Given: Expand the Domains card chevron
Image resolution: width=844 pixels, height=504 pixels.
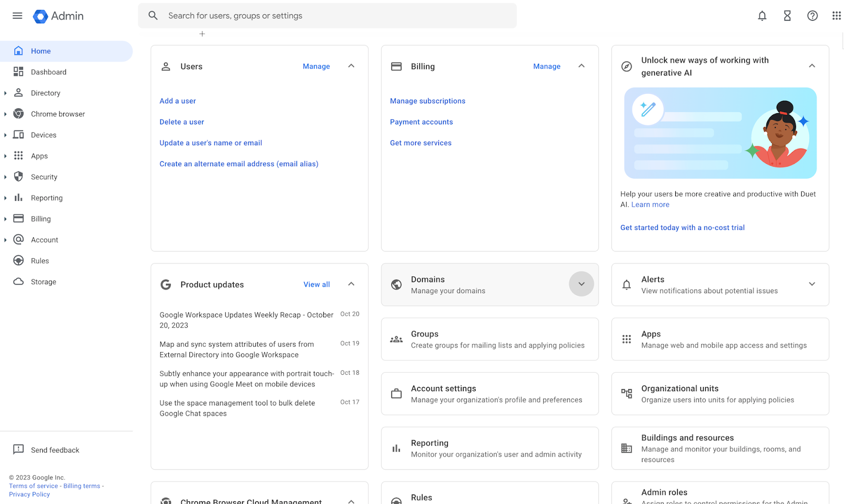Looking at the screenshot, I should pos(581,284).
